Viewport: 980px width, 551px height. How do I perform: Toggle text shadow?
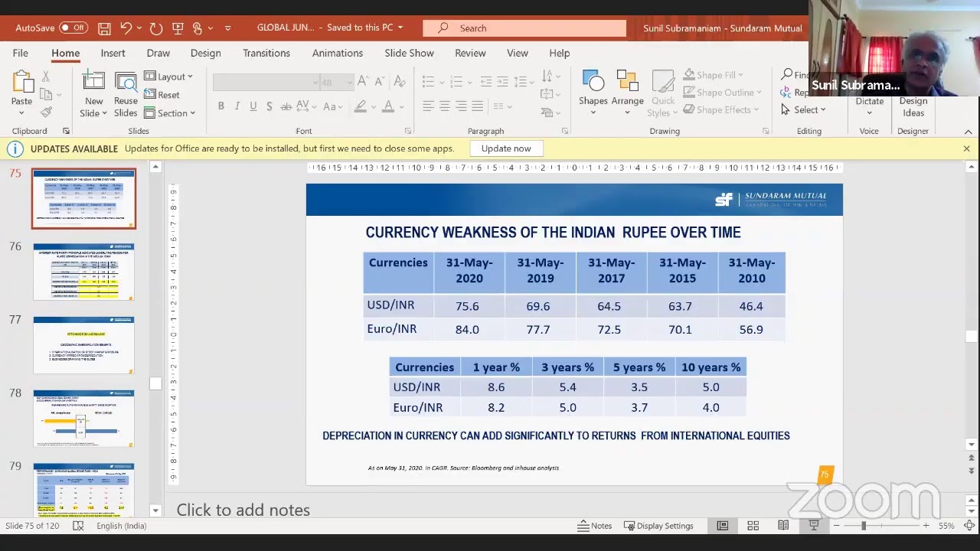[269, 106]
